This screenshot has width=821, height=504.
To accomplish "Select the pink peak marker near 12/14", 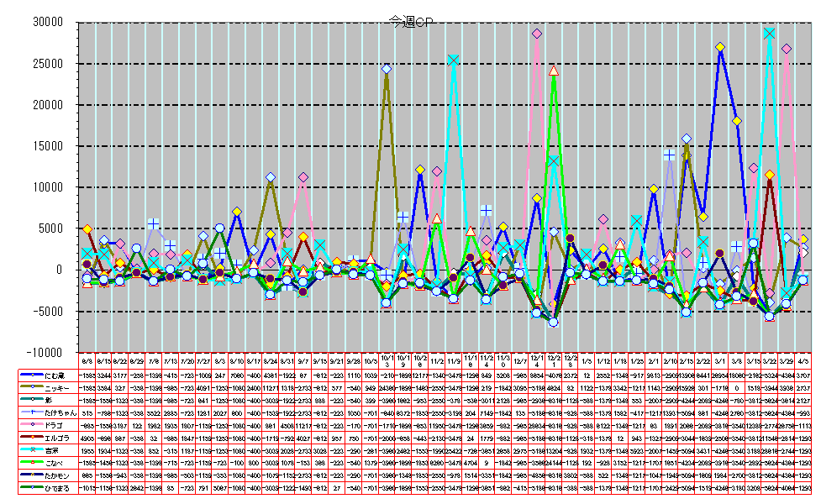I will point(536,34).
